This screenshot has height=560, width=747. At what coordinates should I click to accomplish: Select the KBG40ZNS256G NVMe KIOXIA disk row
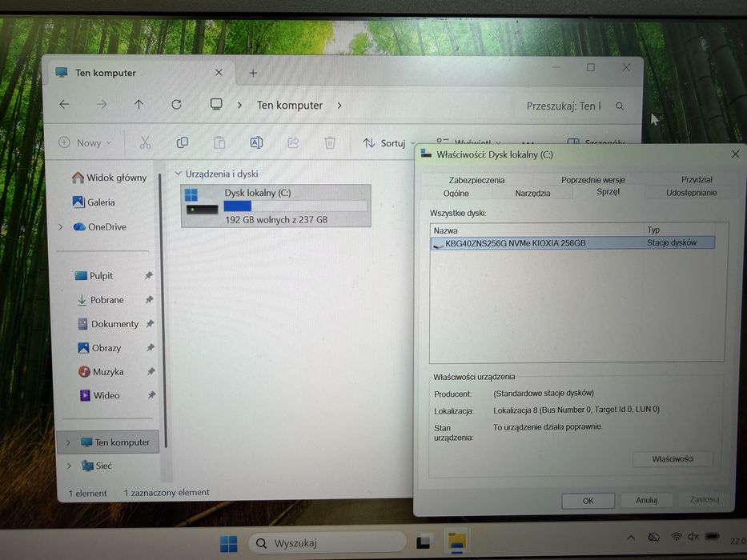(x=572, y=243)
